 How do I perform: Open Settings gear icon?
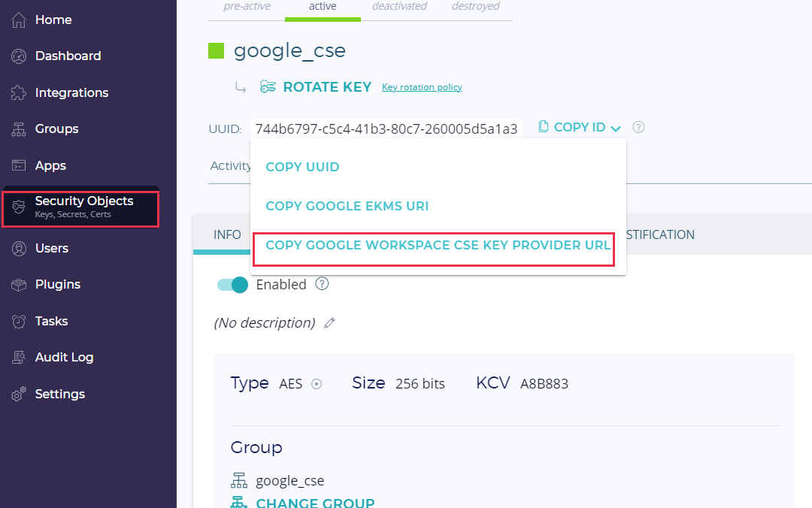click(x=19, y=395)
